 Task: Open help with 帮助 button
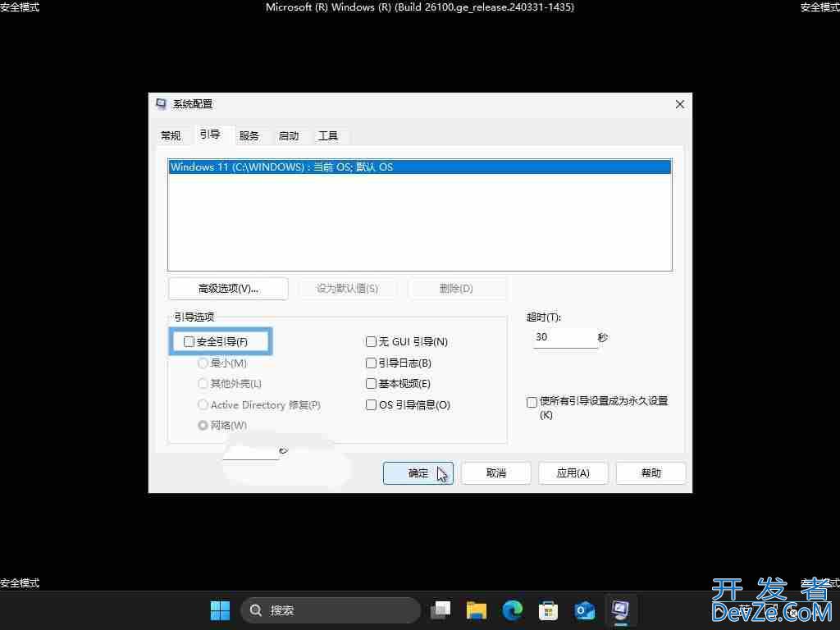click(651, 473)
